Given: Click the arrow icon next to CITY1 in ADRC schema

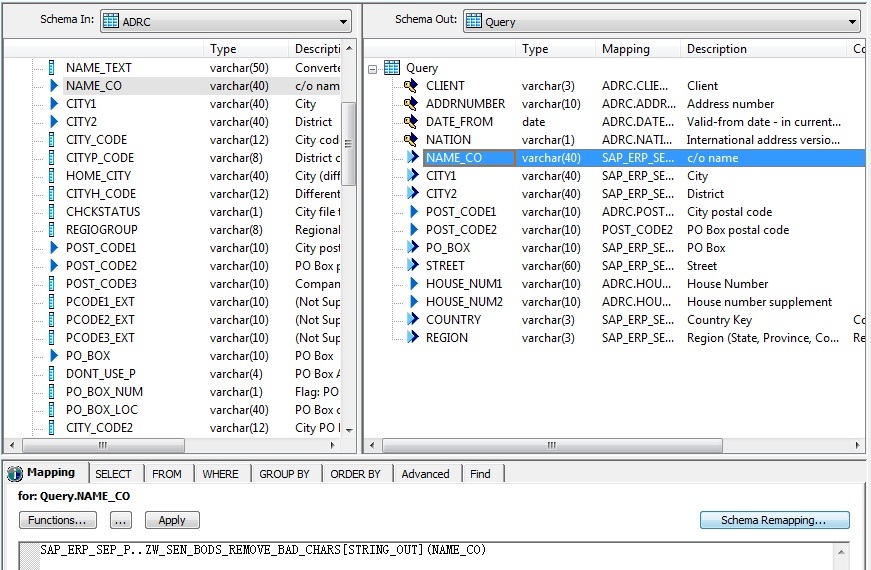Looking at the screenshot, I should click(x=53, y=103).
